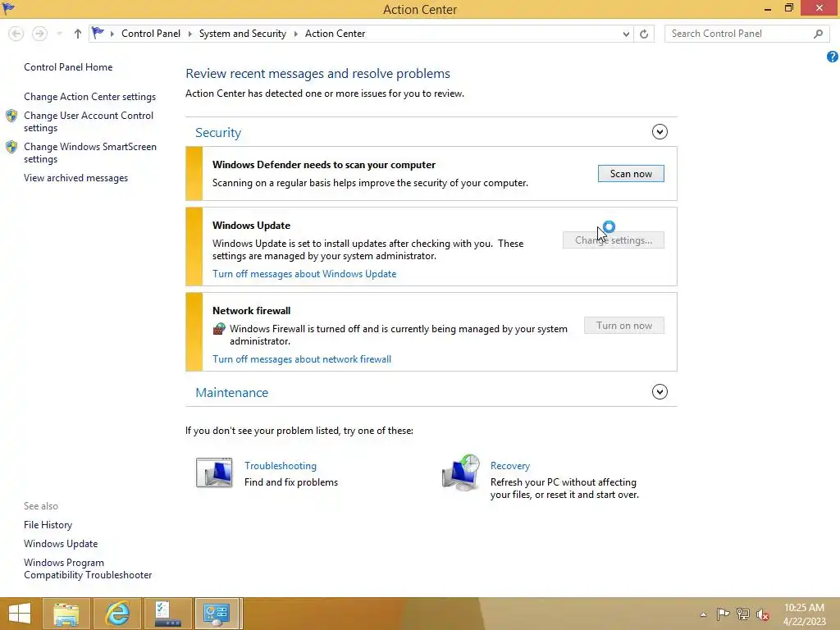Screen dimensions: 840x630
Task: Show hidden tray icons arrow
Action: tap(703, 614)
